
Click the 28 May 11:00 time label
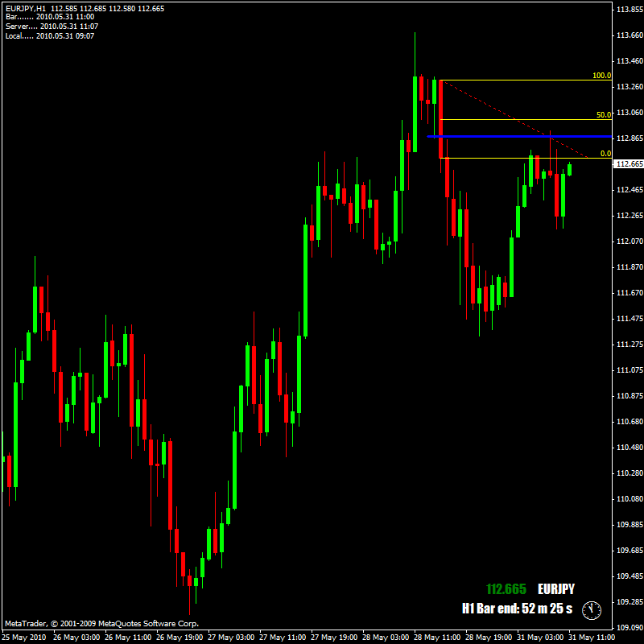(436, 638)
